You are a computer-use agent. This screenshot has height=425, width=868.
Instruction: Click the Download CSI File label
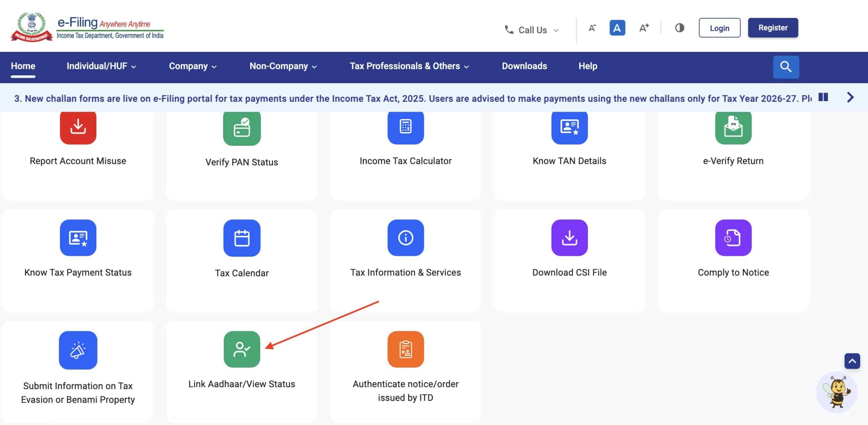point(569,273)
